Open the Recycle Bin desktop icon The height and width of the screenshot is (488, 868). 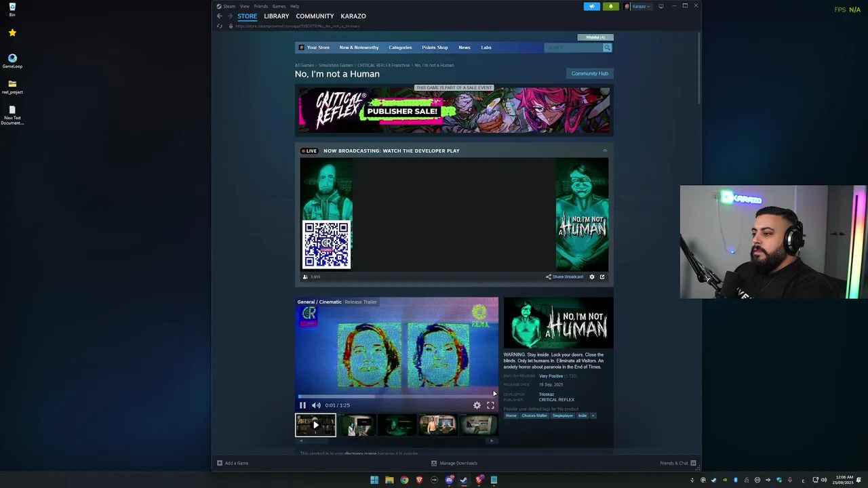12,9
